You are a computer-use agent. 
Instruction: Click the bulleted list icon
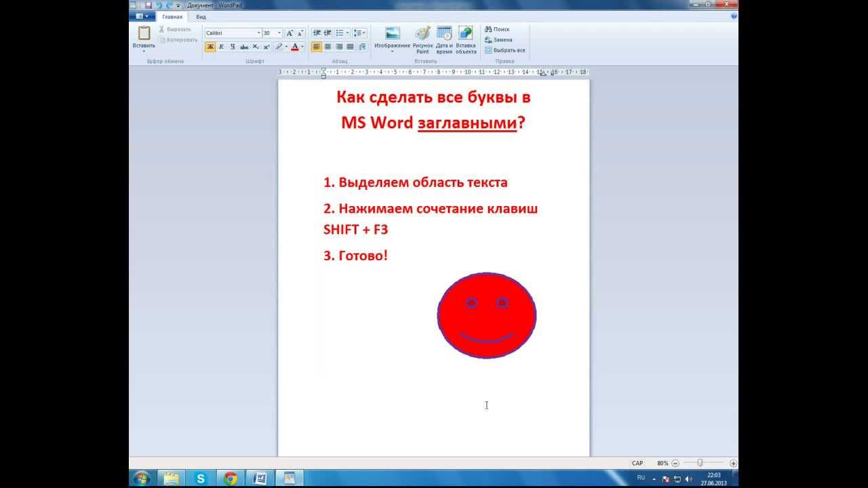point(340,33)
